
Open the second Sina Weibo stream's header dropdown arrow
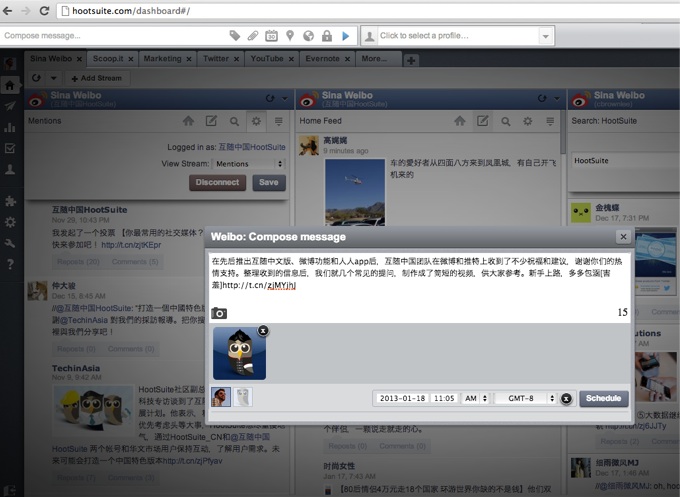557,98
